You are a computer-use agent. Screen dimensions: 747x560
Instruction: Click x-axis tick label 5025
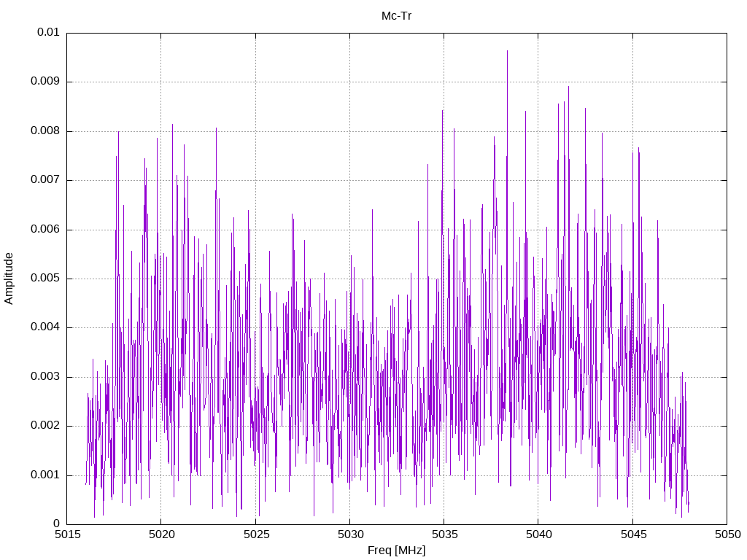(256, 534)
